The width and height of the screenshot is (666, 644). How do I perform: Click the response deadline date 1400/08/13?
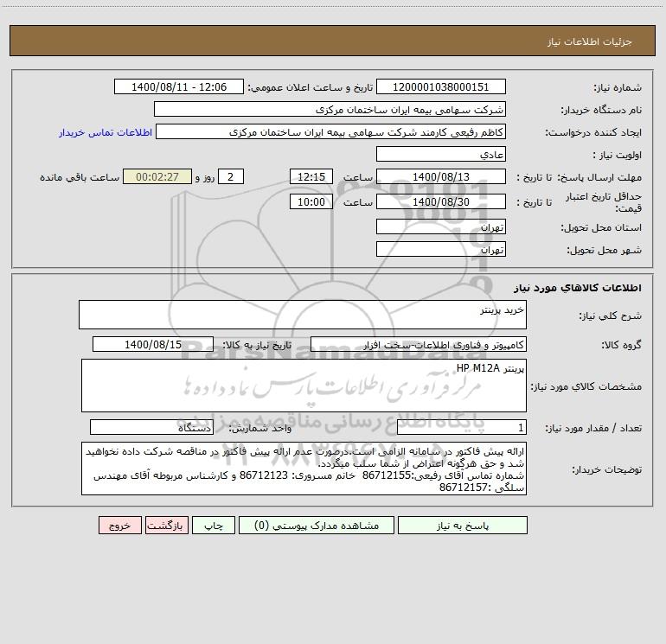(441, 176)
